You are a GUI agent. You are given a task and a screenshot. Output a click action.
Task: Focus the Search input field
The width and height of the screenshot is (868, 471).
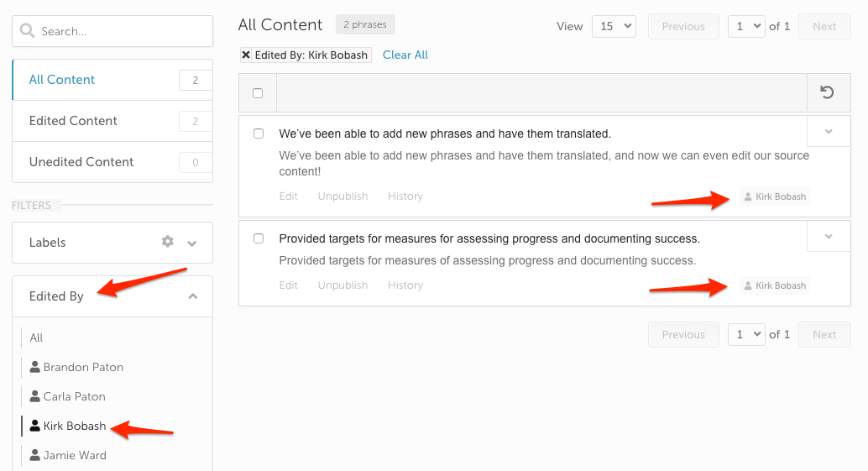click(x=112, y=31)
